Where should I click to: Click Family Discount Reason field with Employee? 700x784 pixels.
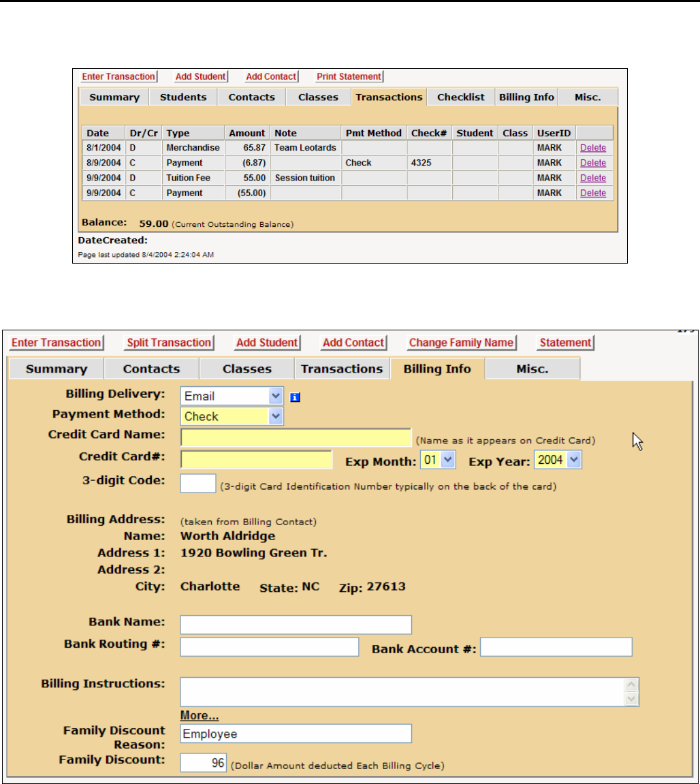click(296, 734)
